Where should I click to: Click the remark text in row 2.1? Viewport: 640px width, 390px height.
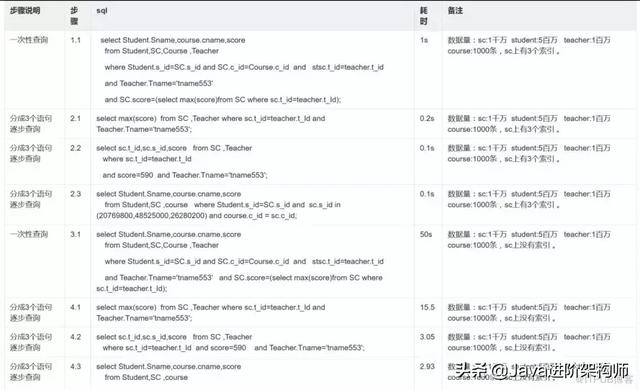(x=529, y=124)
